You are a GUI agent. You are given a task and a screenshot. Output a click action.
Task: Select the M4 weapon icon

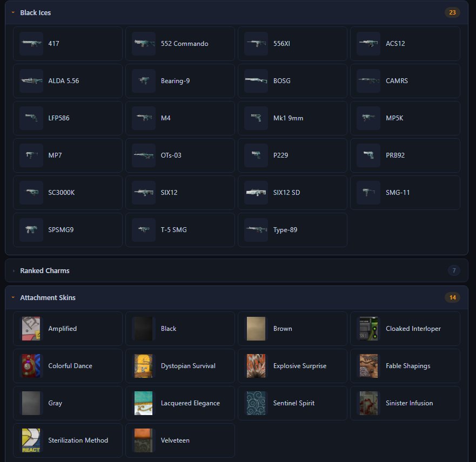[x=144, y=118]
